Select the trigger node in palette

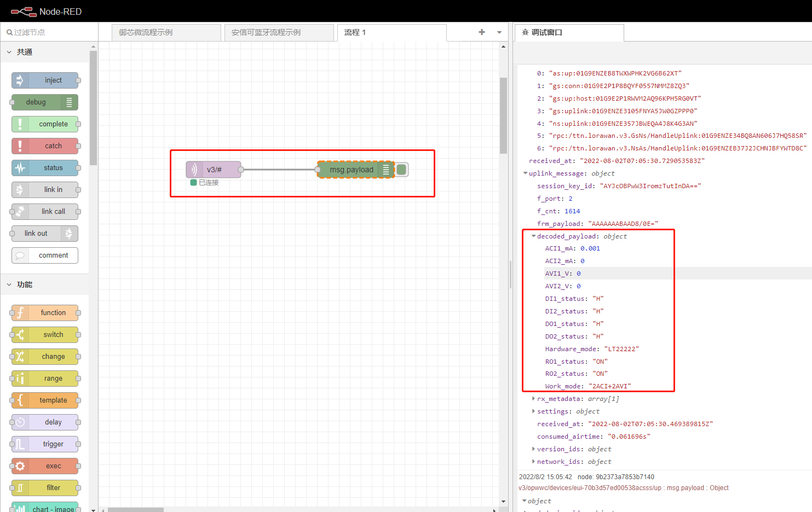[x=45, y=444]
